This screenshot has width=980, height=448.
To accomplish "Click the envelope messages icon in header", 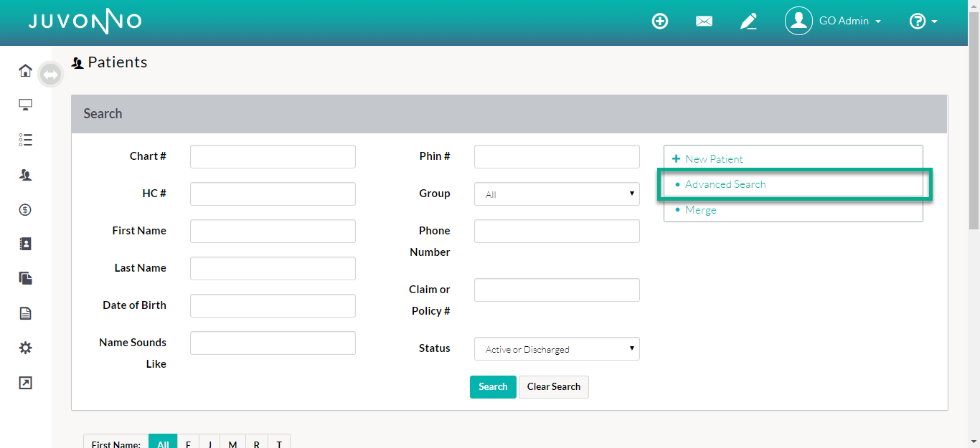I will (x=704, y=22).
